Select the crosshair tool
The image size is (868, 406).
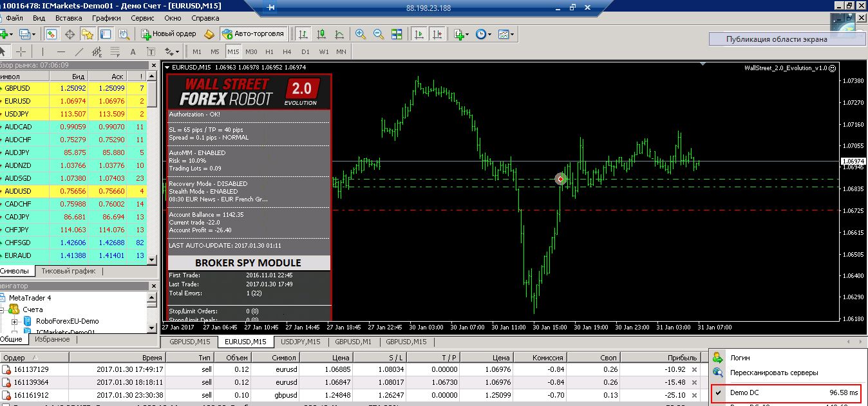pos(21,51)
